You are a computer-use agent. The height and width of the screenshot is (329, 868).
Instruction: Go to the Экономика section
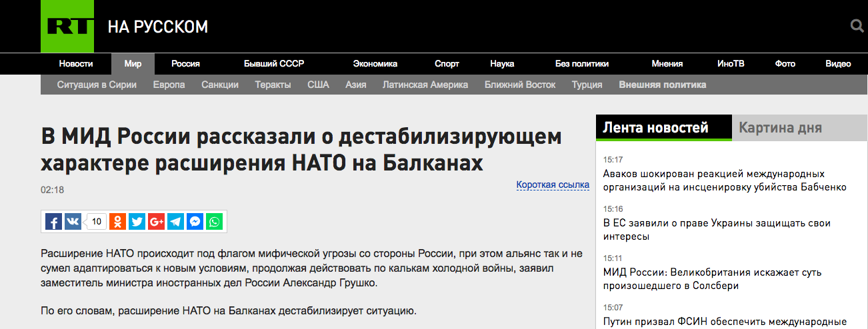[x=375, y=64]
